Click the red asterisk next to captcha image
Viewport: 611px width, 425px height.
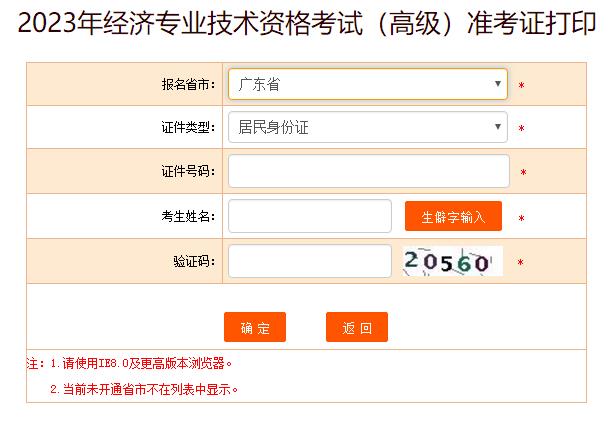[520, 262]
